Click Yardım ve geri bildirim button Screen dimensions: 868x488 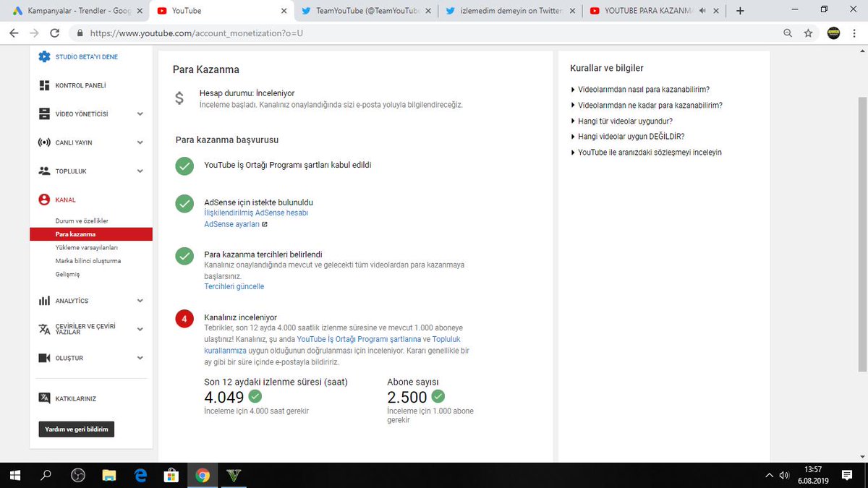point(77,429)
